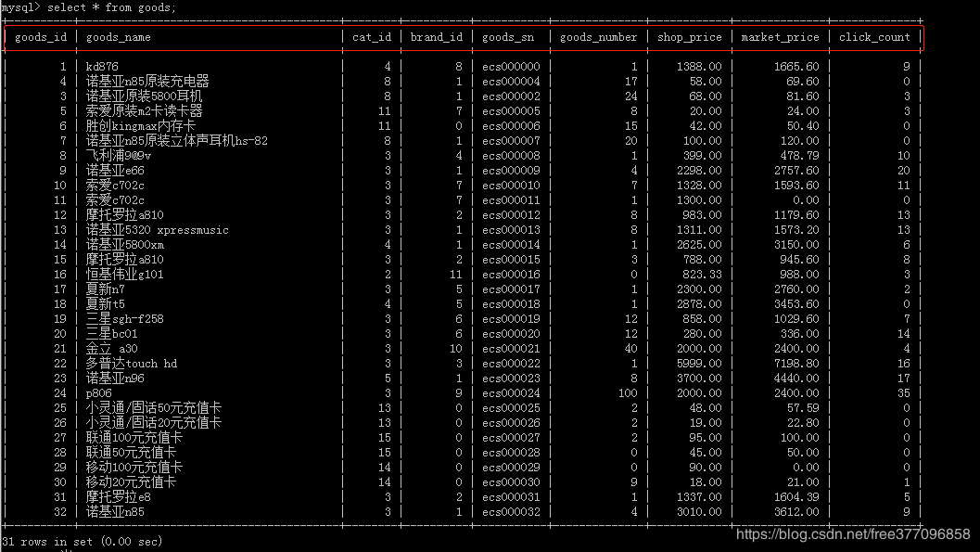This screenshot has width=980, height=552.
Task: Click the 飞利浦9@9v row
Action: click(111, 155)
